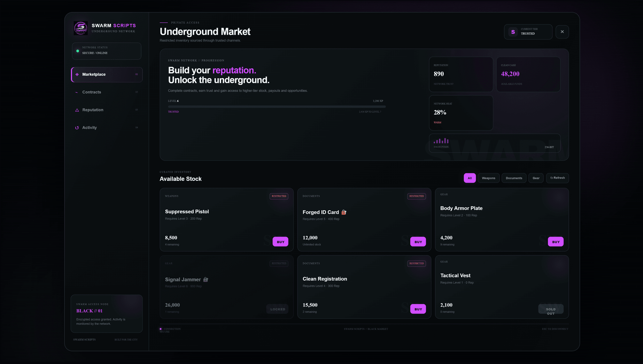Buy the Body Armor Plate

click(x=556, y=242)
